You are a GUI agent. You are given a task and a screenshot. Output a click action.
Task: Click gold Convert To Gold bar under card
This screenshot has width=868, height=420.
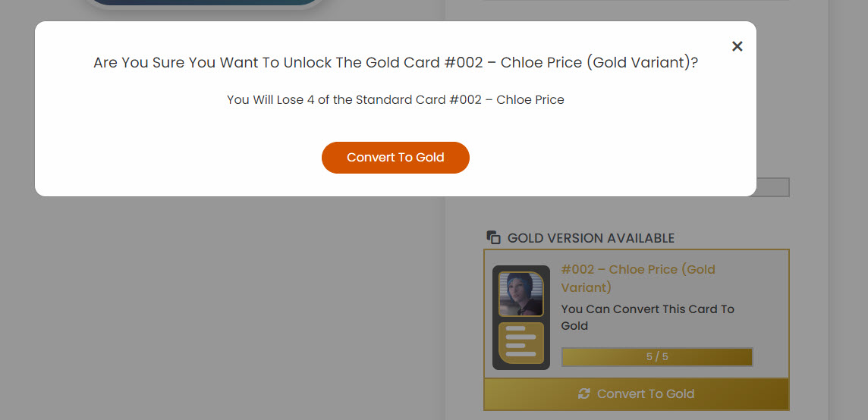pyautogui.click(x=637, y=394)
